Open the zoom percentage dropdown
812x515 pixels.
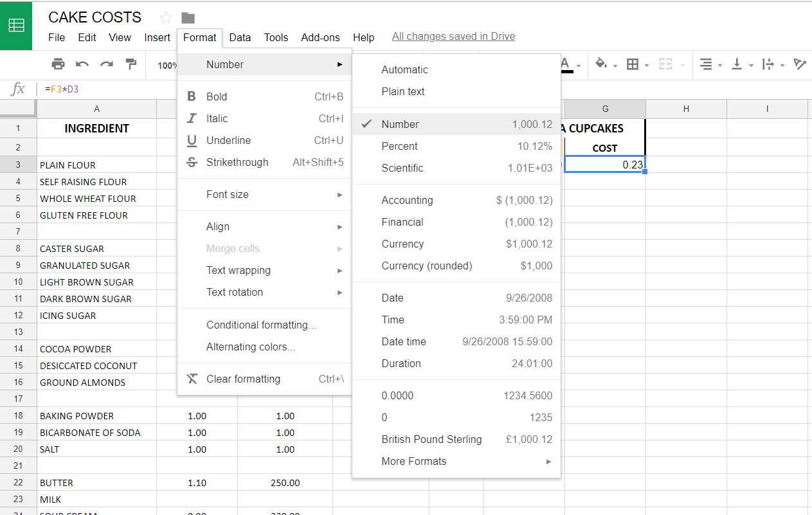[x=167, y=65]
